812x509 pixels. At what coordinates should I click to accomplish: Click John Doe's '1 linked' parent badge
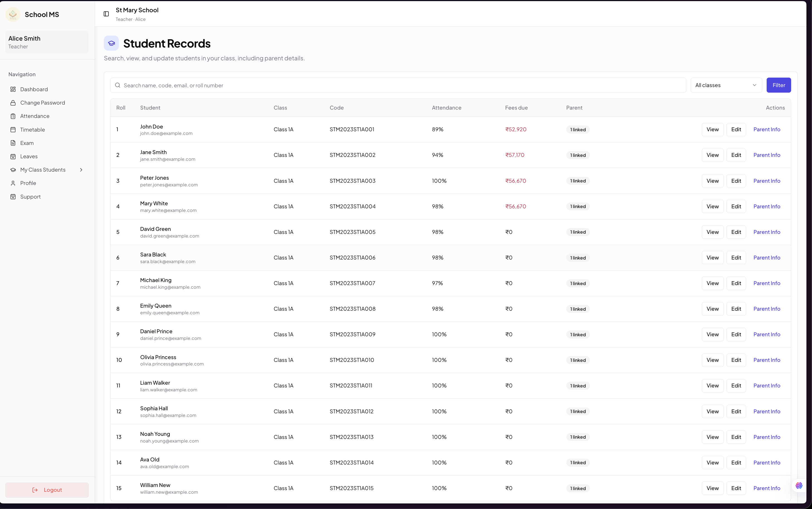click(x=578, y=130)
